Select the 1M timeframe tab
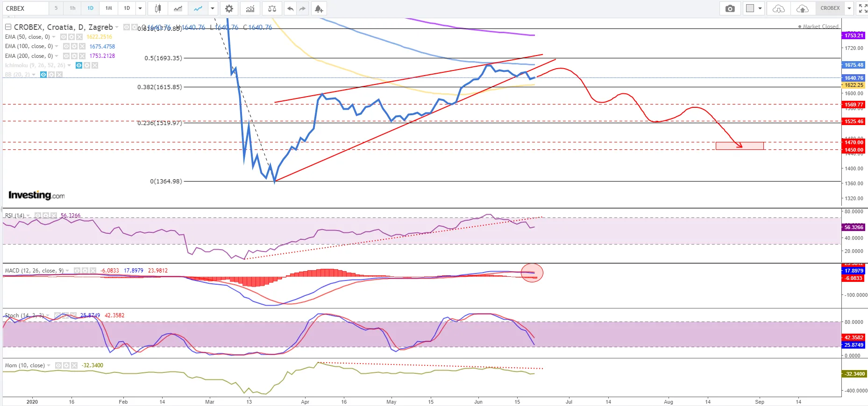 pos(108,8)
